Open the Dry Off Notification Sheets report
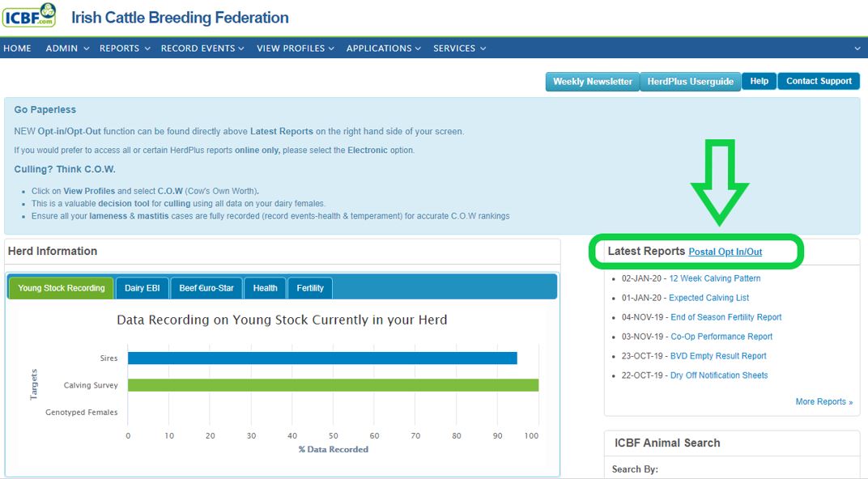Screen dimensions: 868x479 coord(718,375)
